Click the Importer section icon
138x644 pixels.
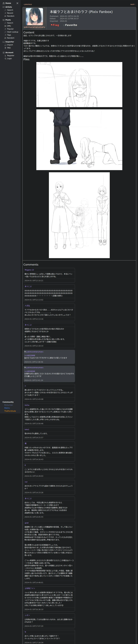(4, 42)
